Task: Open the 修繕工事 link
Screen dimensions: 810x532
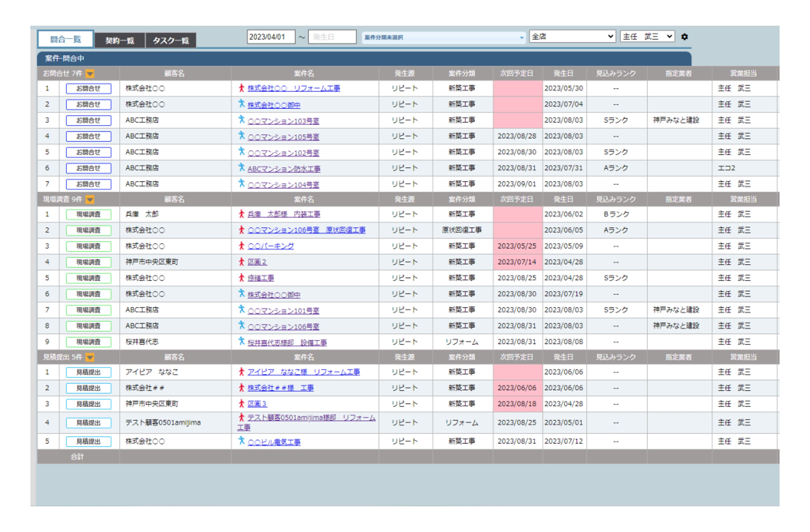Action: pyautogui.click(x=261, y=278)
